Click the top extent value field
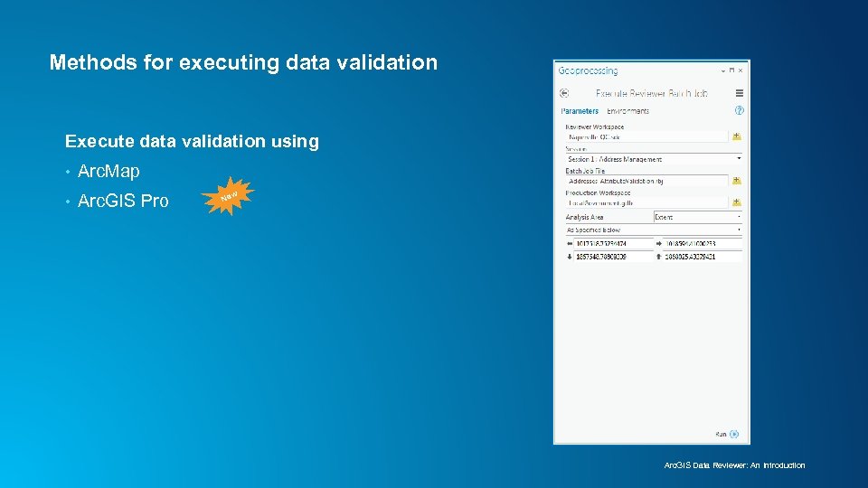 [x=702, y=257]
